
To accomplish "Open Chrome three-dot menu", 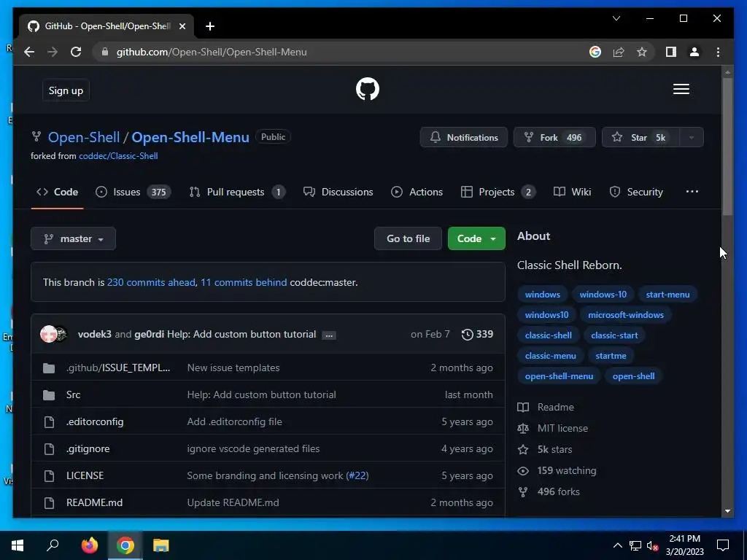I will [x=718, y=52].
